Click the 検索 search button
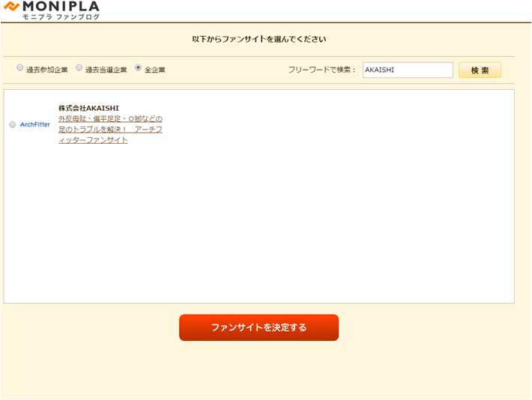Viewport: 532px width, 400px height. tap(480, 70)
